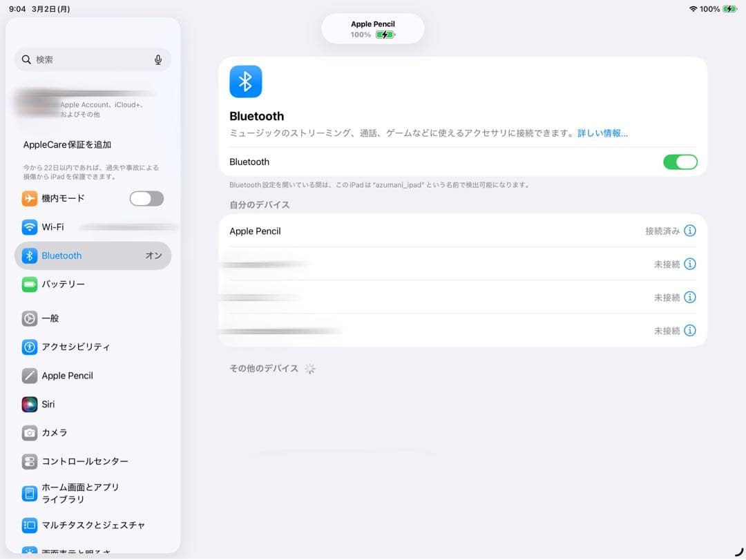Open アクセシビリティ settings
The image size is (746, 560).
tap(93, 347)
